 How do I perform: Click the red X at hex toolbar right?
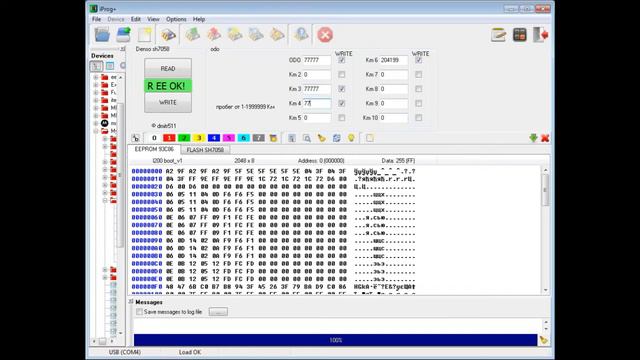[545, 138]
